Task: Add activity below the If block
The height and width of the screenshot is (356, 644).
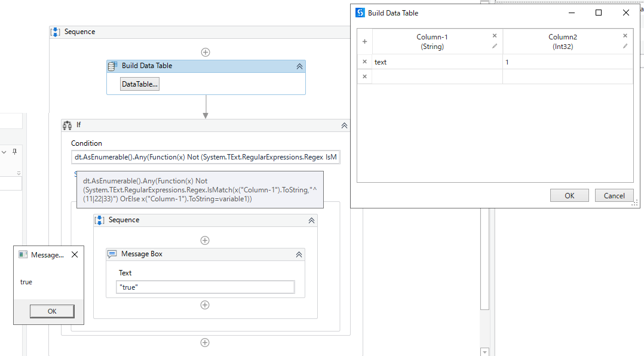Action: point(204,342)
